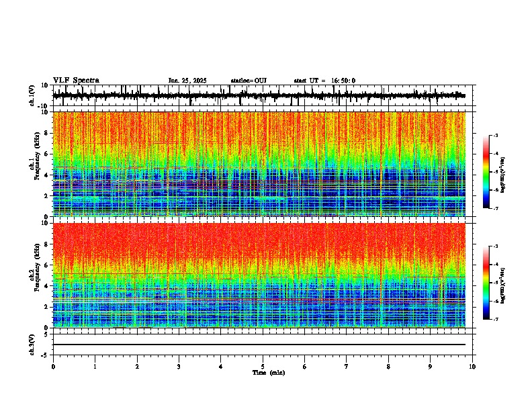Click the "1" tick on Time axis
The width and height of the screenshot is (532, 411).
[95, 367]
